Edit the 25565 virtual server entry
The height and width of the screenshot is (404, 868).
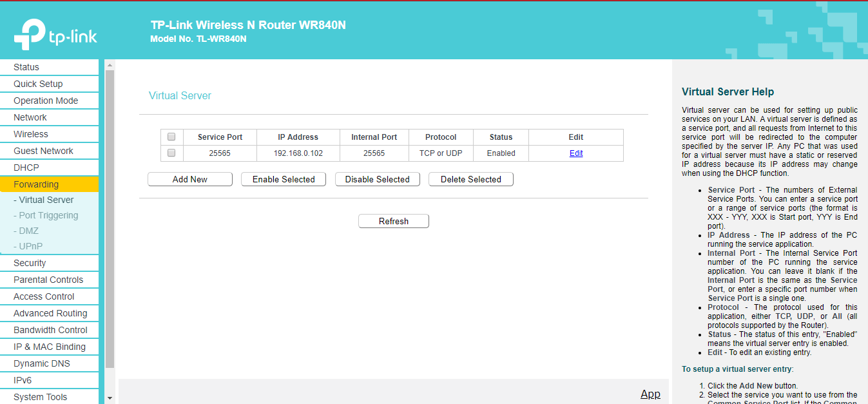coord(576,153)
